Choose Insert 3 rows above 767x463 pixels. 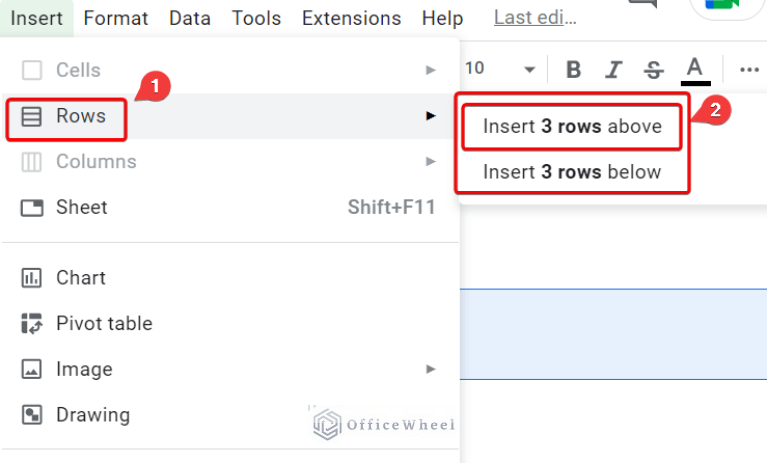(572, 127)
